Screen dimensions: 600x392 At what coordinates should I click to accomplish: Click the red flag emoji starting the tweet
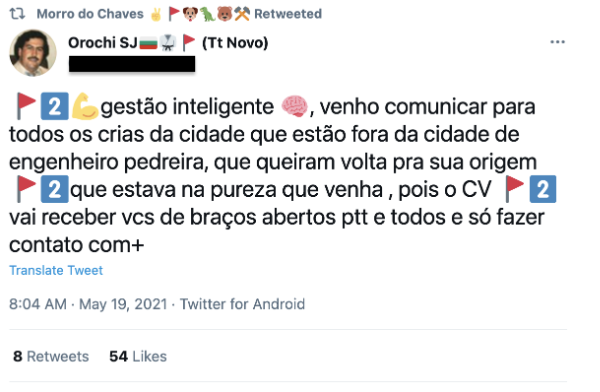point(26,106)
